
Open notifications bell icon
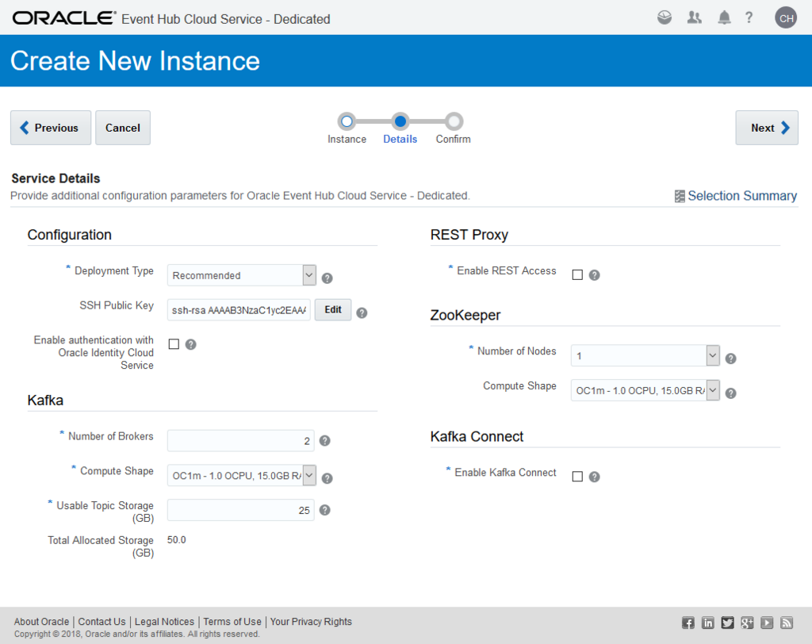point(724,17)
